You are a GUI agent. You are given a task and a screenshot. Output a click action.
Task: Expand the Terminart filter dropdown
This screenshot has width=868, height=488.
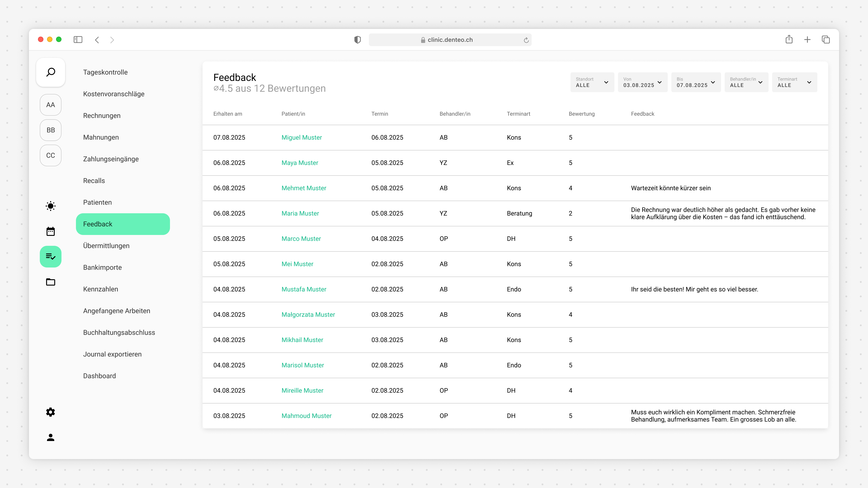(794, 82)
